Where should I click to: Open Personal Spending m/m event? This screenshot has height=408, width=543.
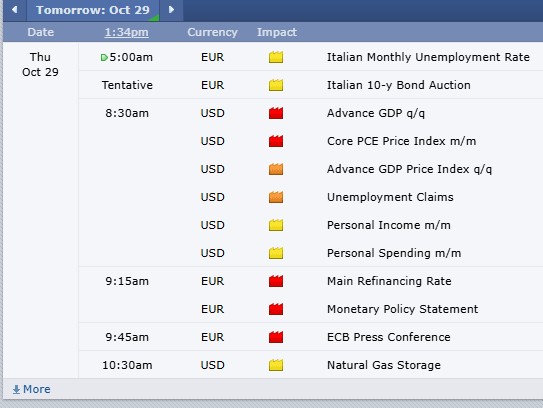coord(394,253)
